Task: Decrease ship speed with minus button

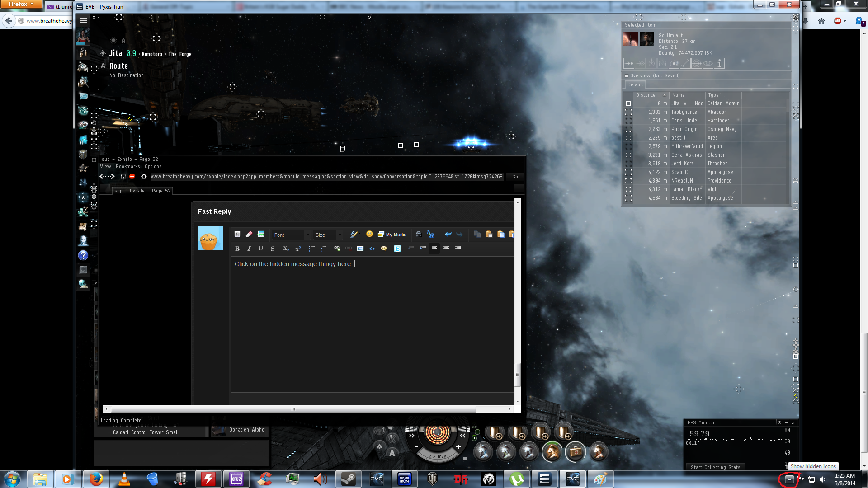Action: point(416,447)
